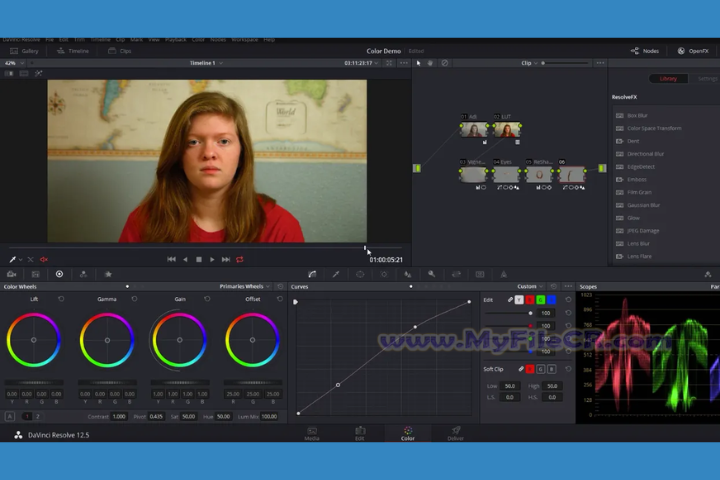Image resolution: width=720 pixels, height=480 pixels.
Task: Open node editor three-dot options menu
Action: coord(600,63)
